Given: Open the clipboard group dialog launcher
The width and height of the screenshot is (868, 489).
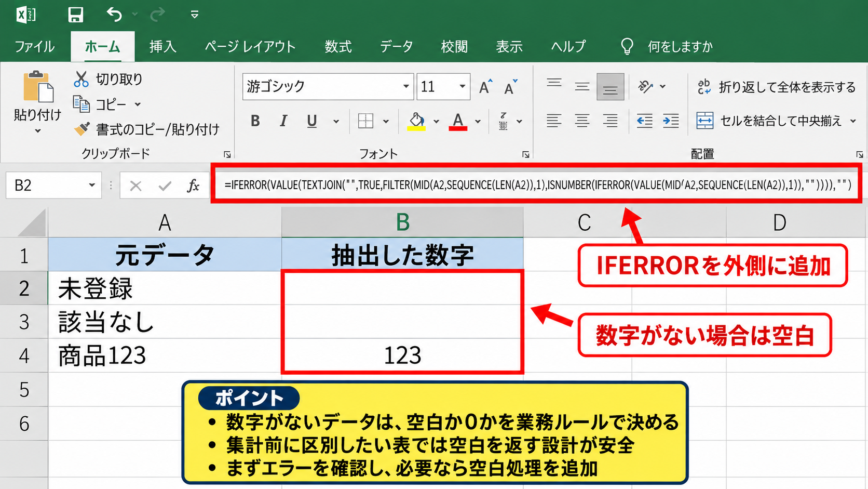Looking at the screenshot, I should [x=227, y=154].
